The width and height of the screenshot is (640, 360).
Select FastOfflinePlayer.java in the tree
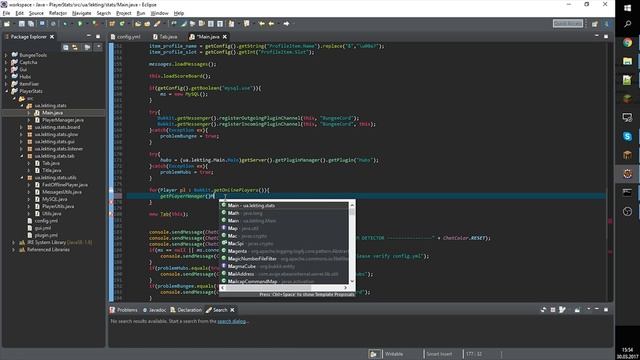(x=64, y=185)
